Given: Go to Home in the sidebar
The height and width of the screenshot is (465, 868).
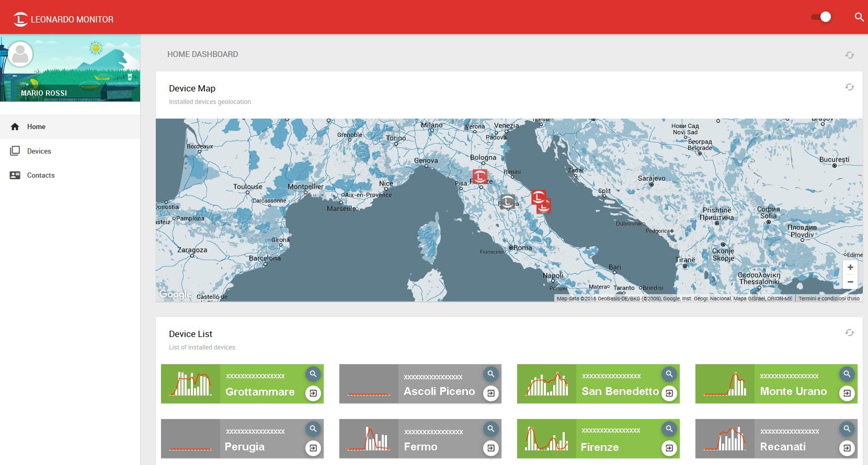Looking at the screenshot, I should click(x=70, y=126).
